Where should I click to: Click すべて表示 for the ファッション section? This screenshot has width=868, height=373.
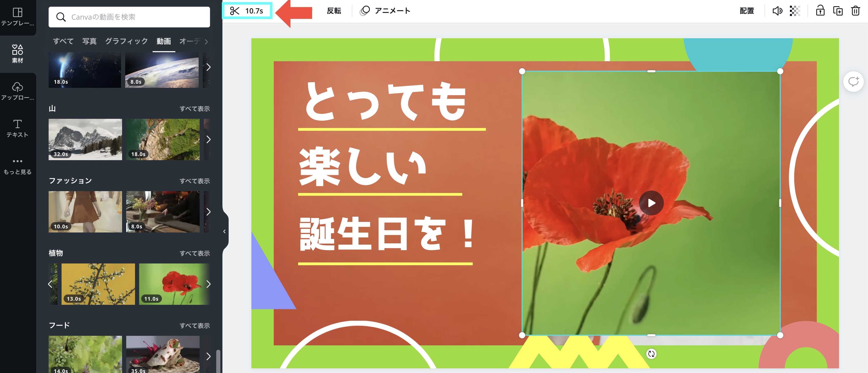click(x=194, y=181)
